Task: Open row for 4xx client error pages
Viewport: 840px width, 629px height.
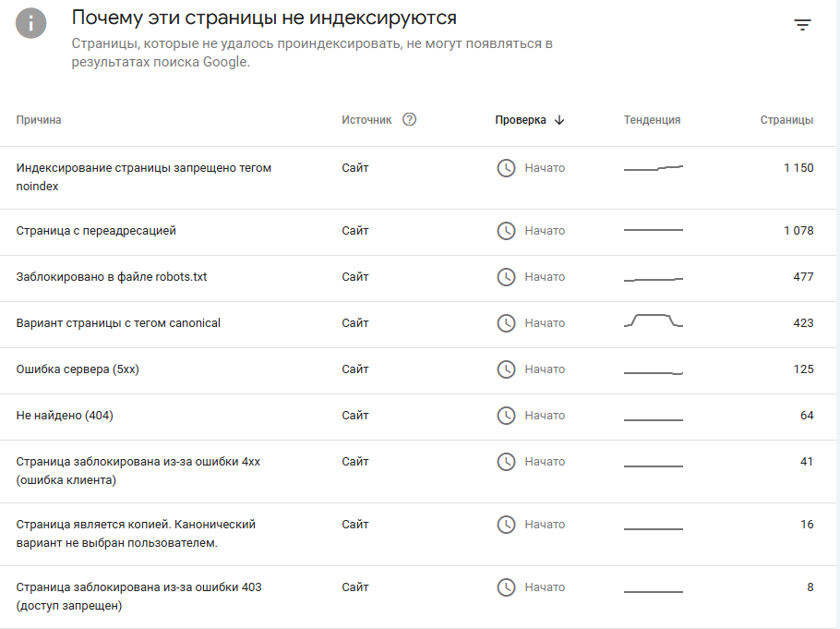Action: tap(418, 471)
